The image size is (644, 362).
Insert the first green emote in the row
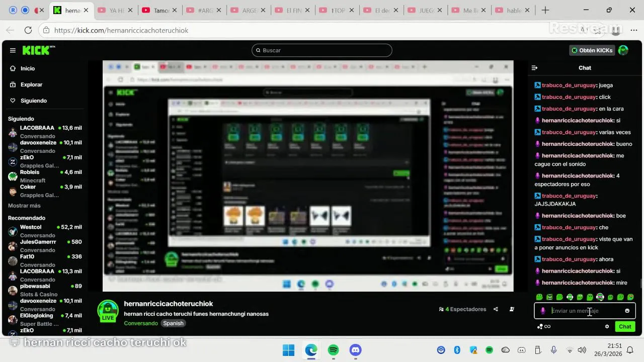tap(539, 297)
